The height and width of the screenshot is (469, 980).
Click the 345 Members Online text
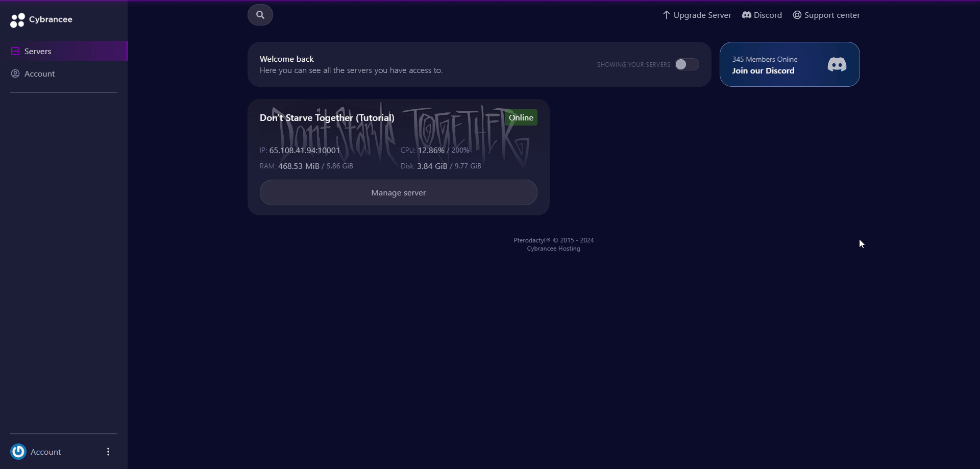(765, 59)
